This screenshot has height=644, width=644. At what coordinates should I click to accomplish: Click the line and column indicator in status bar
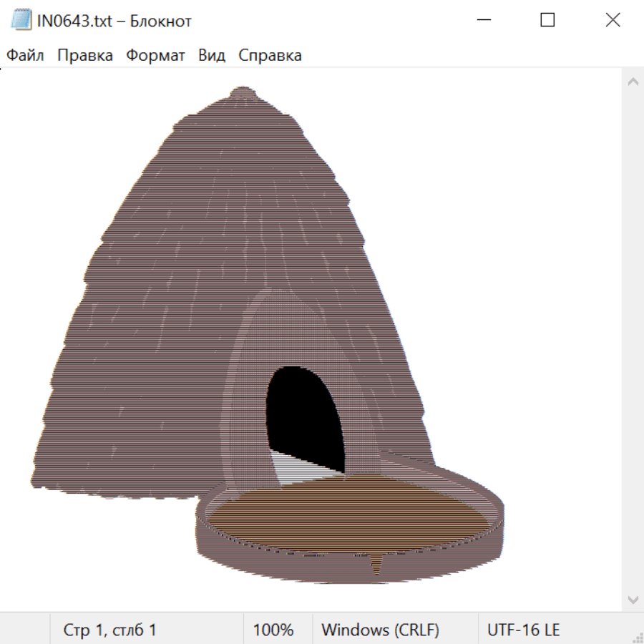110,630
